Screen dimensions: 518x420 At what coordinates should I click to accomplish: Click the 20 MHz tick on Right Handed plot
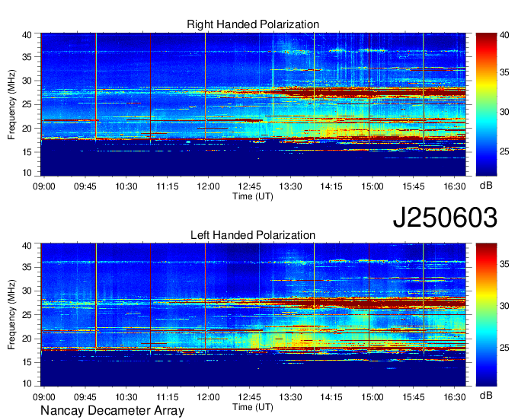tap(27, 129)
